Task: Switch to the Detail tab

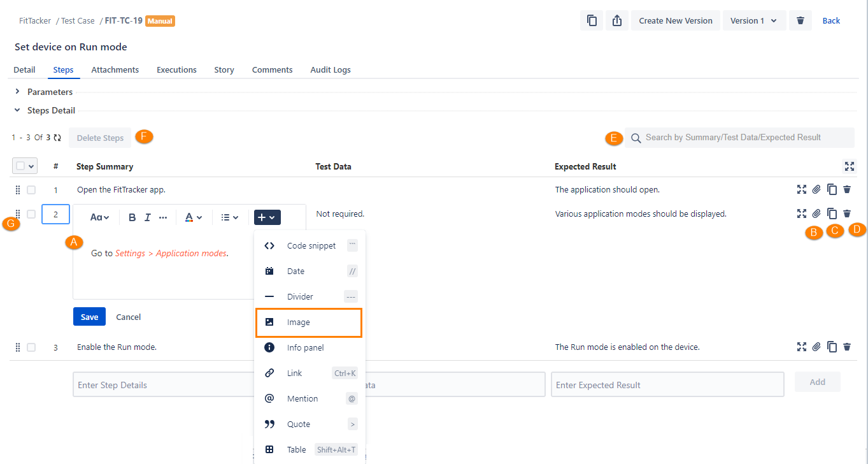Action: 24,69
